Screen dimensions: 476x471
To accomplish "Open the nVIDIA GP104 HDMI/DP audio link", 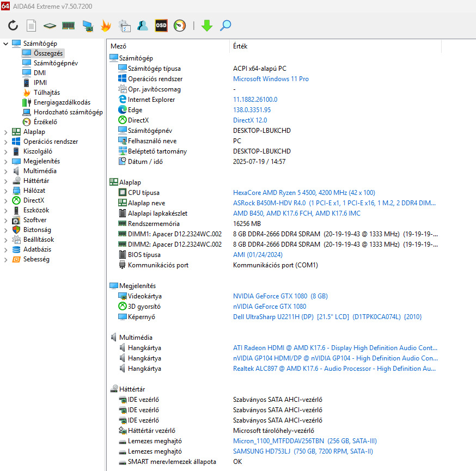I will point(335,358).
